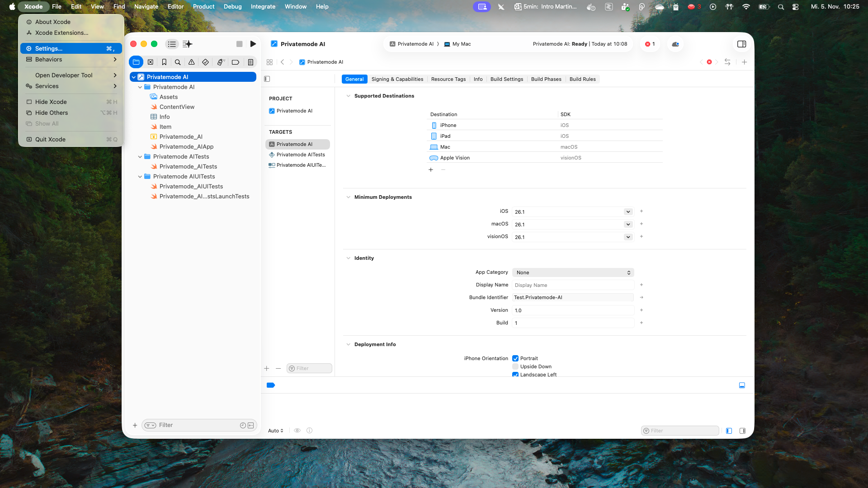Click the blue breakpoints tag in debug bar
The height and width of the screenshot is (488, 868).
pos(271,385)
